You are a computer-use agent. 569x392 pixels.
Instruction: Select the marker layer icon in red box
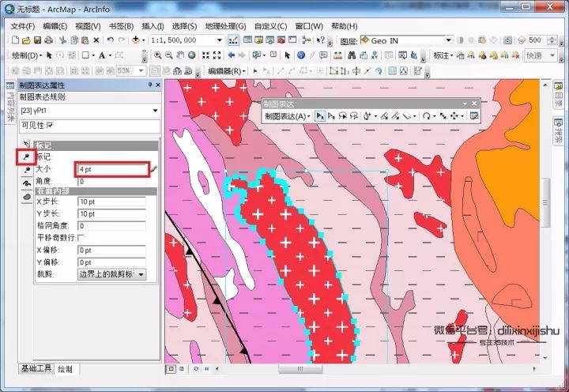point(26,157)
